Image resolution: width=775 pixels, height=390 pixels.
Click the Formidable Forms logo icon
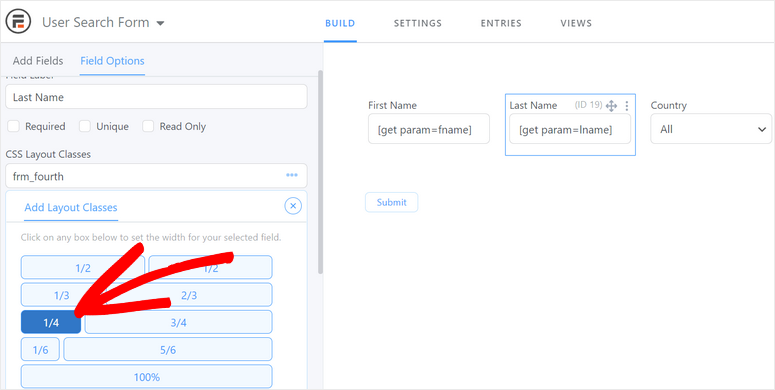[18, 22]
